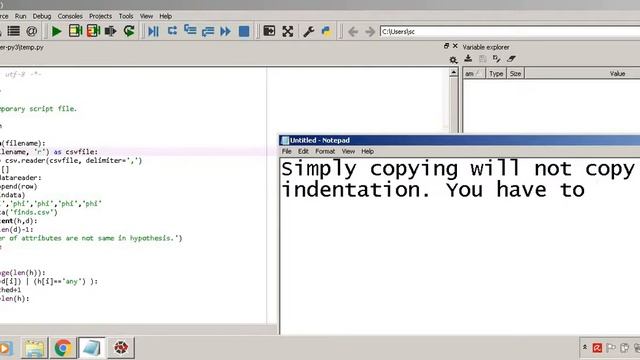The image size is (640, 360).
Task: Run the file with the green play icon
Action: click(56, 31)
